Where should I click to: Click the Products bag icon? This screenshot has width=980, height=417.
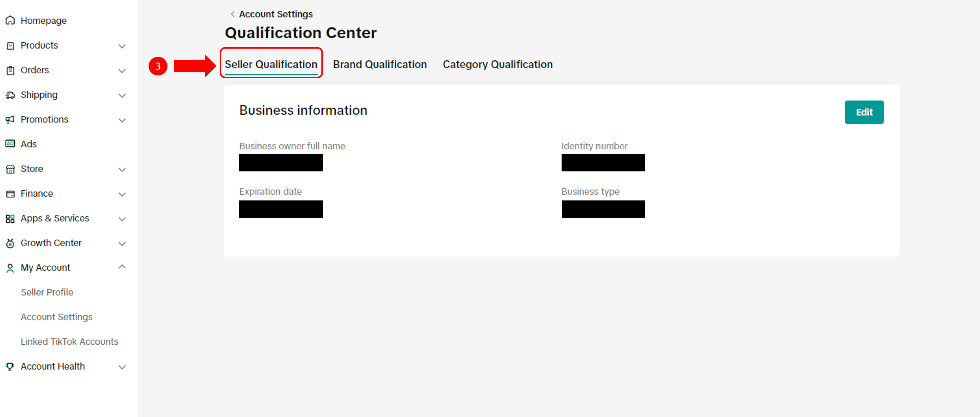(x=10, y=46)
